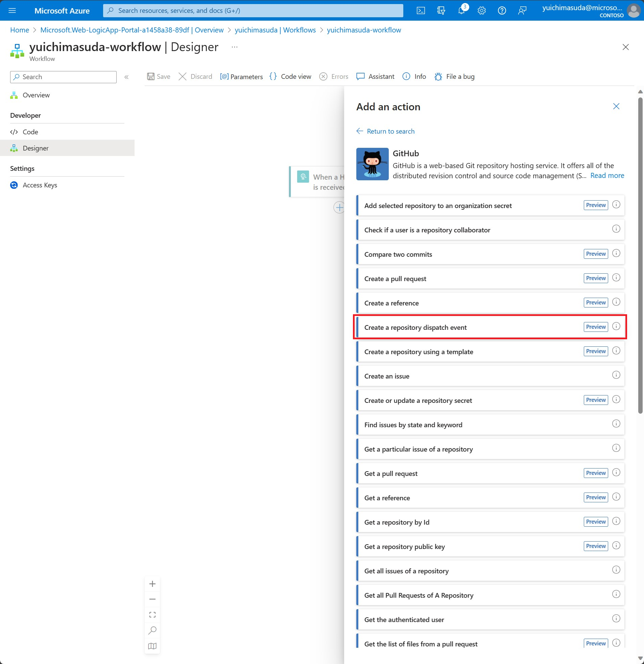Select Designer in the left menu
Screen dimensions: 644x664
[x=67, y=148]
